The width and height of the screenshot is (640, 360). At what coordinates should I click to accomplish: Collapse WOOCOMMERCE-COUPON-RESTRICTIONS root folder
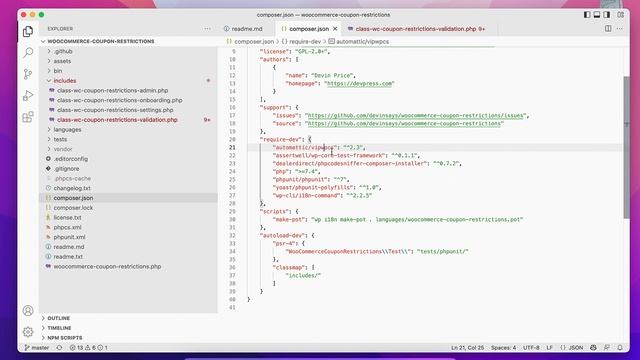click(101, 41)
